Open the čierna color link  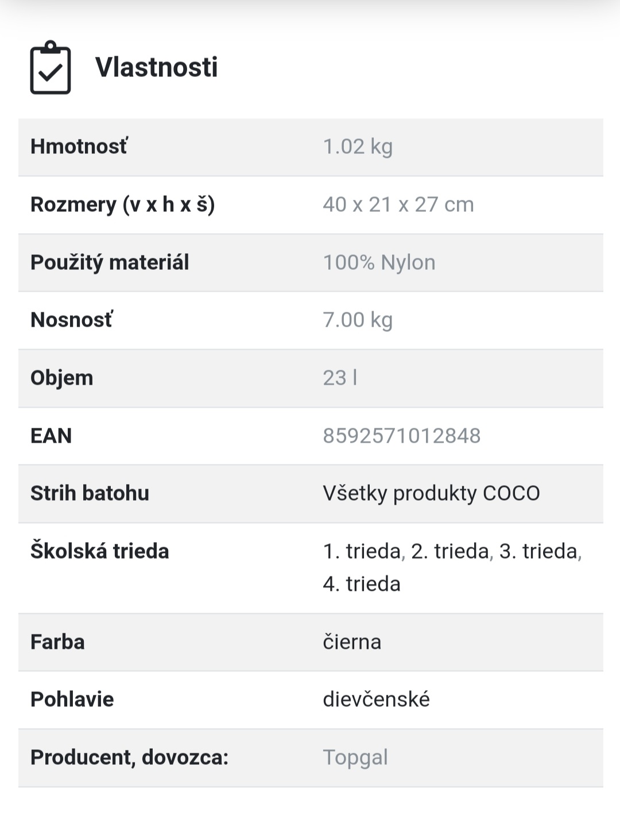click(352, 642)
